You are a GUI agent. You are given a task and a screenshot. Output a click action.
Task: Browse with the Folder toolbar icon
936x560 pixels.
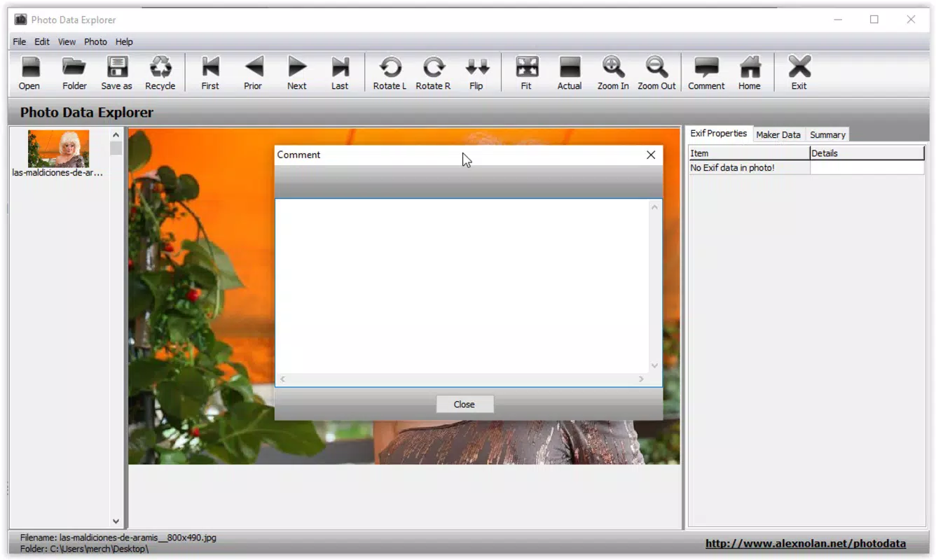tap(74, 73)
